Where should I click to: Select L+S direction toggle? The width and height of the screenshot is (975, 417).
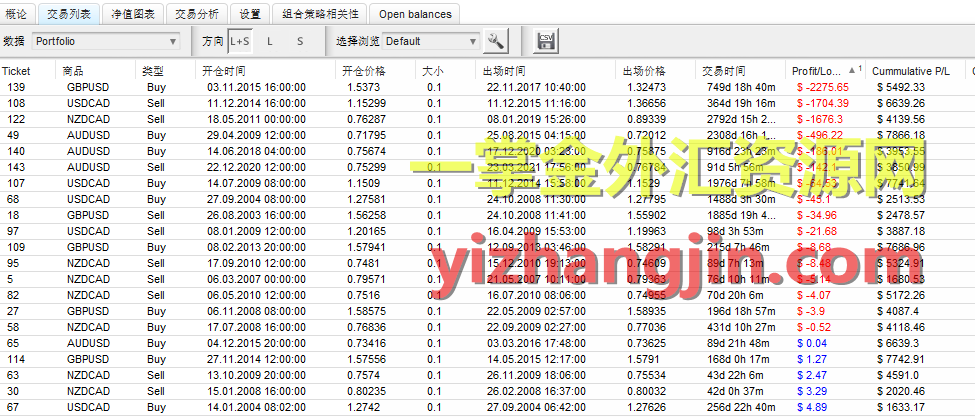[239, 41]
